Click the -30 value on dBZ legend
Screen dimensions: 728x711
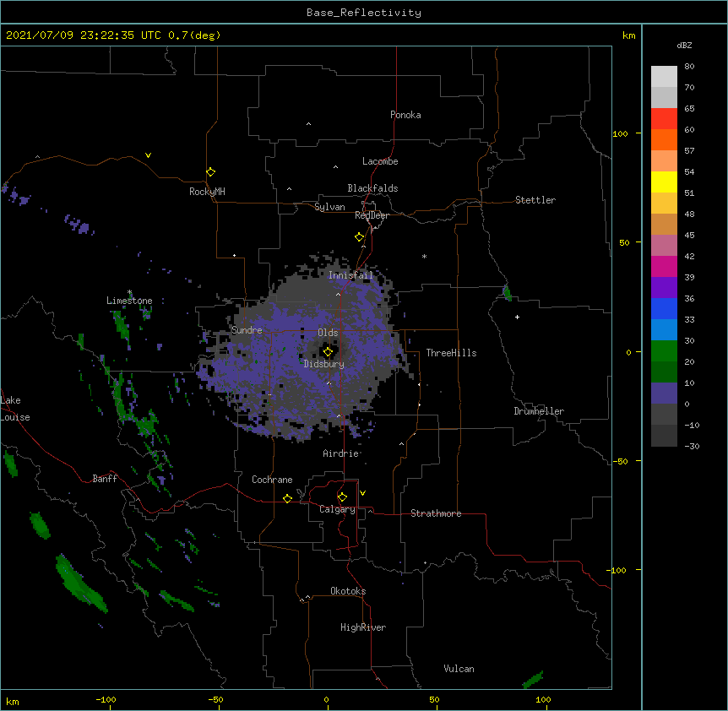693,446
